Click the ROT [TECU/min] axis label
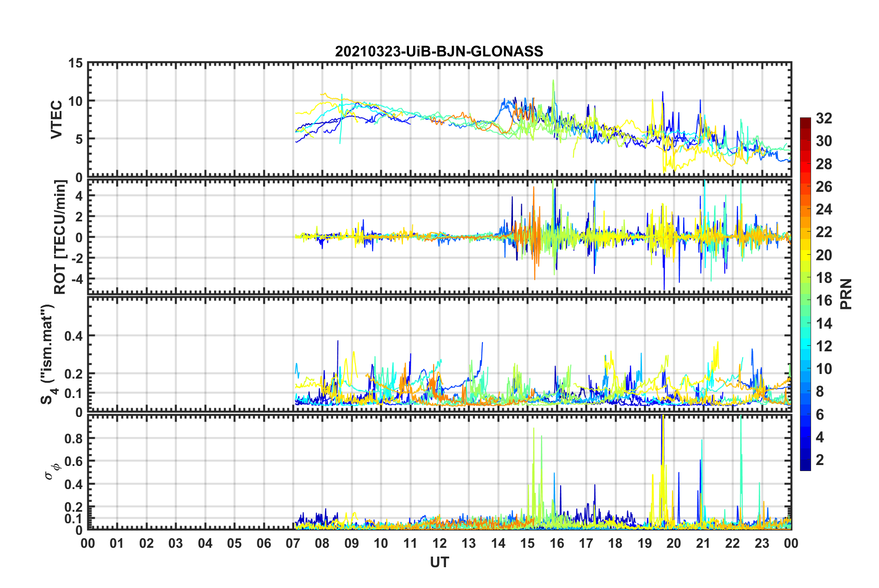This screenshot has height=588, width=879. coord(60,237)
